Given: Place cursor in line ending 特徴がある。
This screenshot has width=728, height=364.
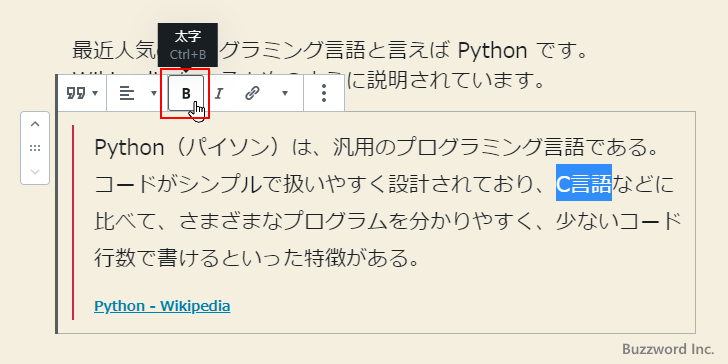Looking at the screenshot, I should point(257,259).
